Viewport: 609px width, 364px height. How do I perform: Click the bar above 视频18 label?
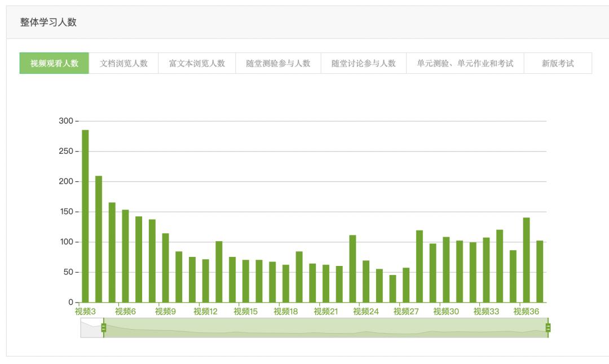click(286, 283)
